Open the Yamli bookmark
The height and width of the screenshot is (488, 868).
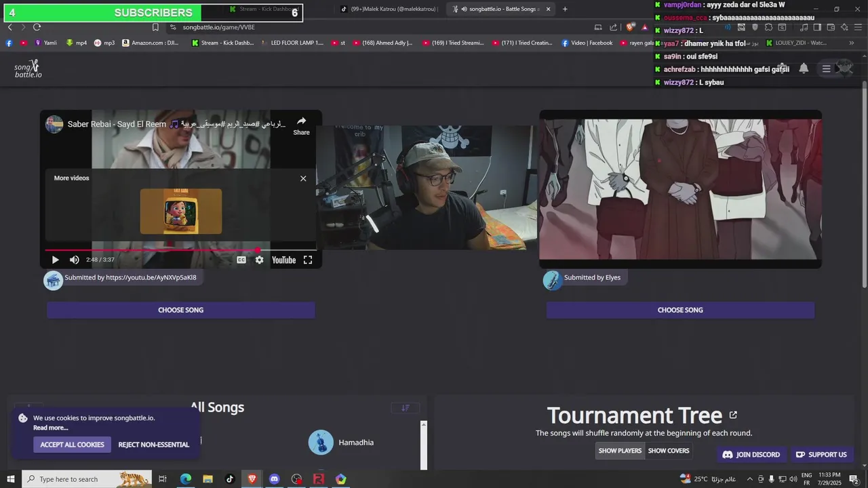[45, 43]
